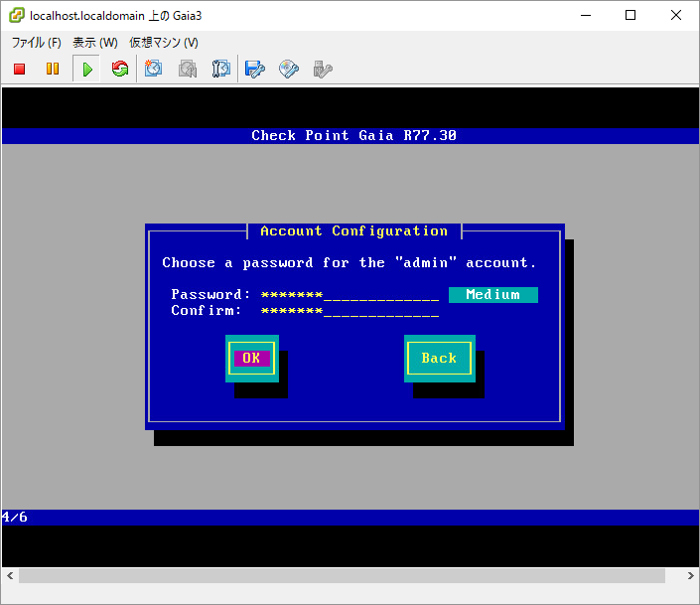Click the green Power On play icon
Screen dimensions: 700x605
[87, 69]
